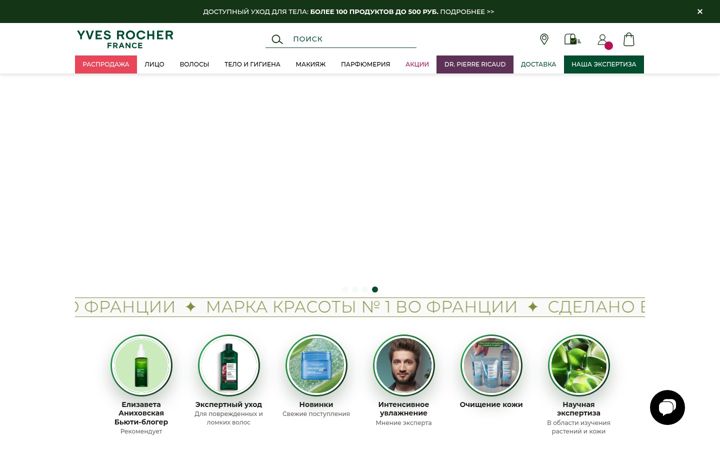Open the Очищение кожи story circle
Image resolution: width=720 pixels, height=450 pixels.
491,366
